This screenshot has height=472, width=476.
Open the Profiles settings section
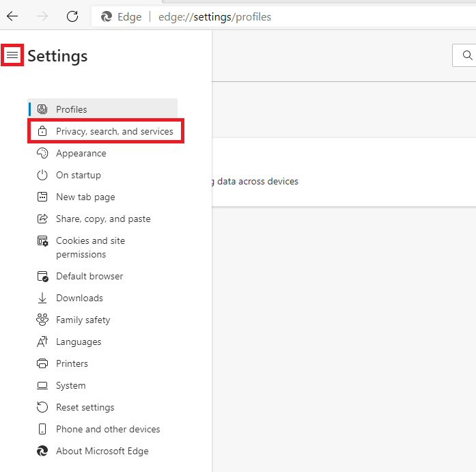[x=72, y=109]
